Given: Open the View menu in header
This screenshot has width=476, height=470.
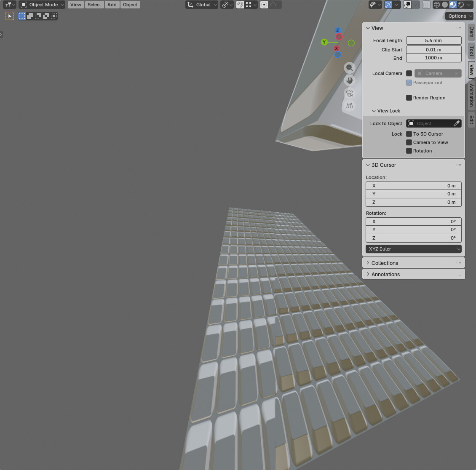Looking at the screenshot, I should 75,5.
